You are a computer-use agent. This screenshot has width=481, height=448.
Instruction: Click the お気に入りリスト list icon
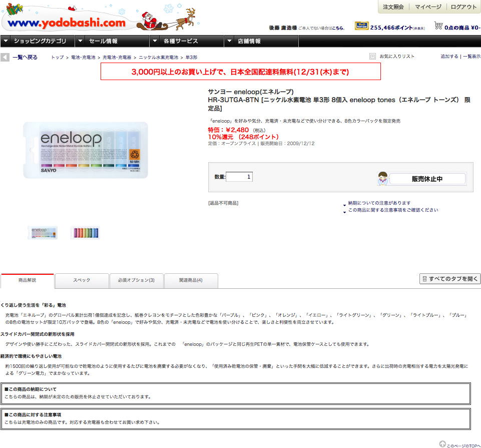[x=372, y=57]
